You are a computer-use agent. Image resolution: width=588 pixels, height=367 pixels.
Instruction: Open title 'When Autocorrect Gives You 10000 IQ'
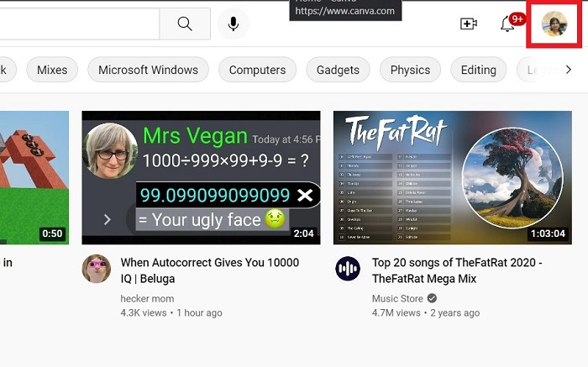point(210,270)
